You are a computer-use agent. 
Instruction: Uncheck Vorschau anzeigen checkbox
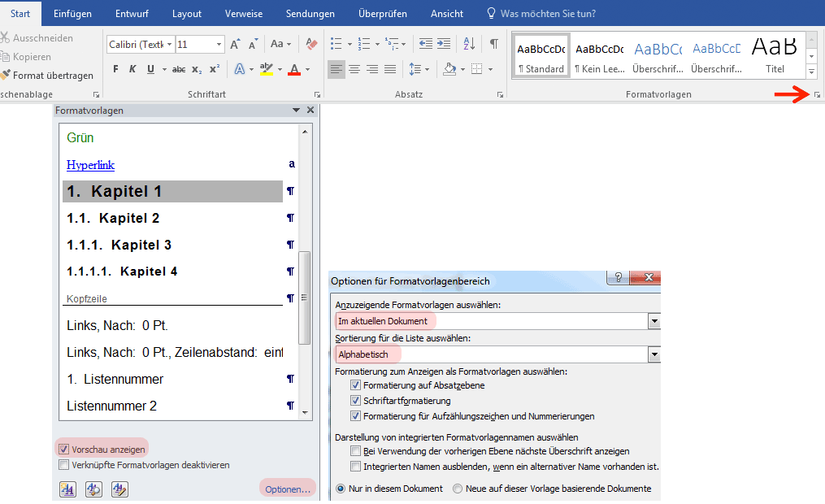pos(64,449)
